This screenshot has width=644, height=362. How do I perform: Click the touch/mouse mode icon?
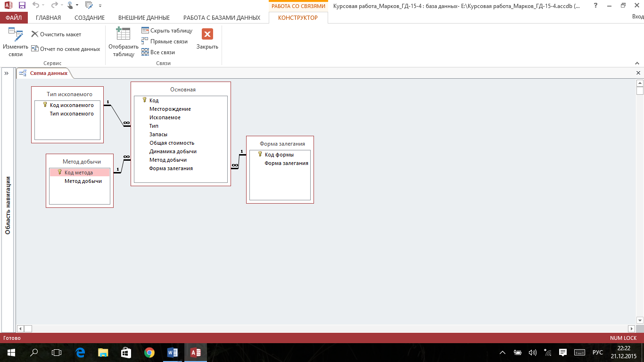pos(70,6)
